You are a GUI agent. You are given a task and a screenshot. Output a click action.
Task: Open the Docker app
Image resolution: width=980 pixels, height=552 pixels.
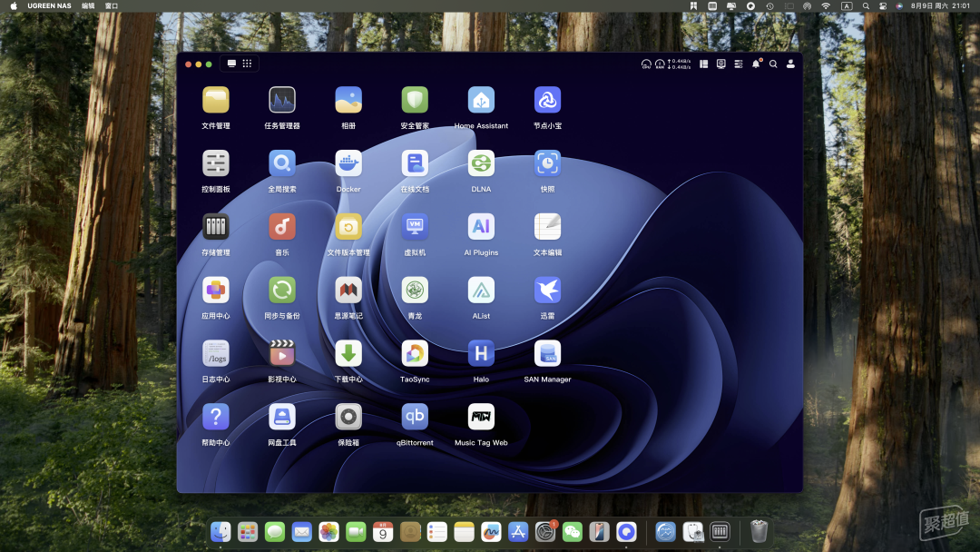pos(348,163)
